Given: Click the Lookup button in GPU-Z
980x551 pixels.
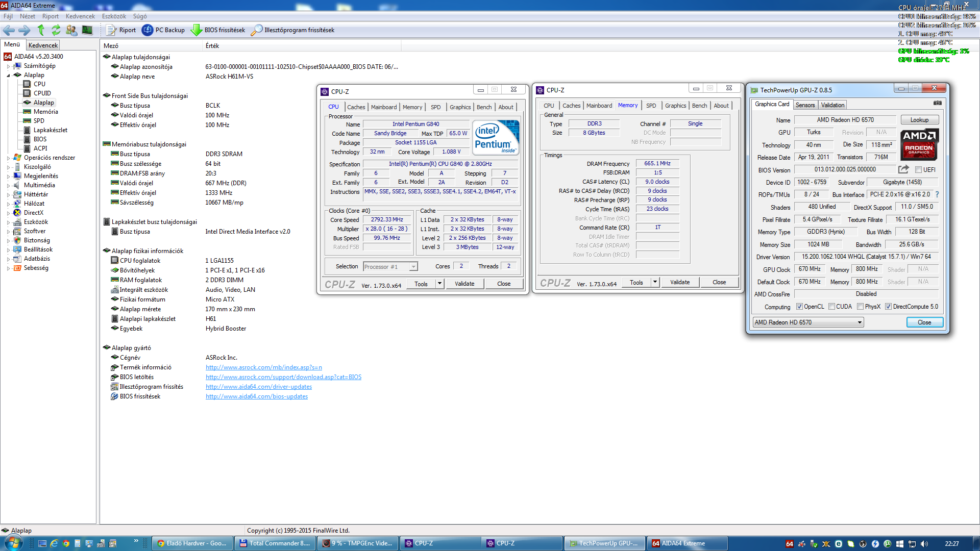Looking at the screenshot, I should [x=919, y=120].
